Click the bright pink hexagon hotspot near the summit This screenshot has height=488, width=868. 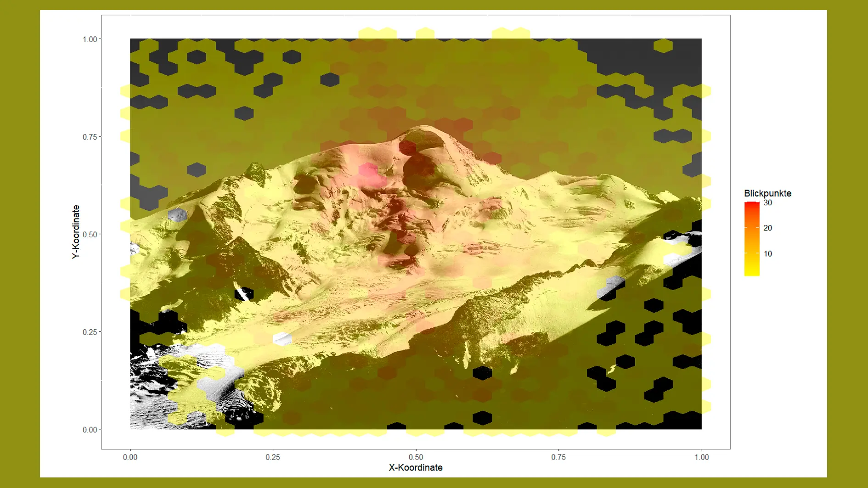tap(368, 171)
